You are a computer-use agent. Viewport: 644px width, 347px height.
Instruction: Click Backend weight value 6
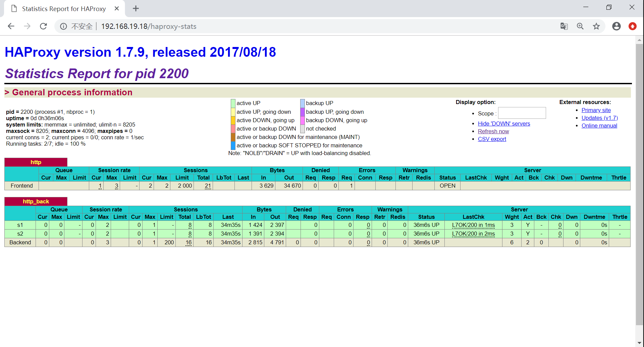[x=512, y=242]
